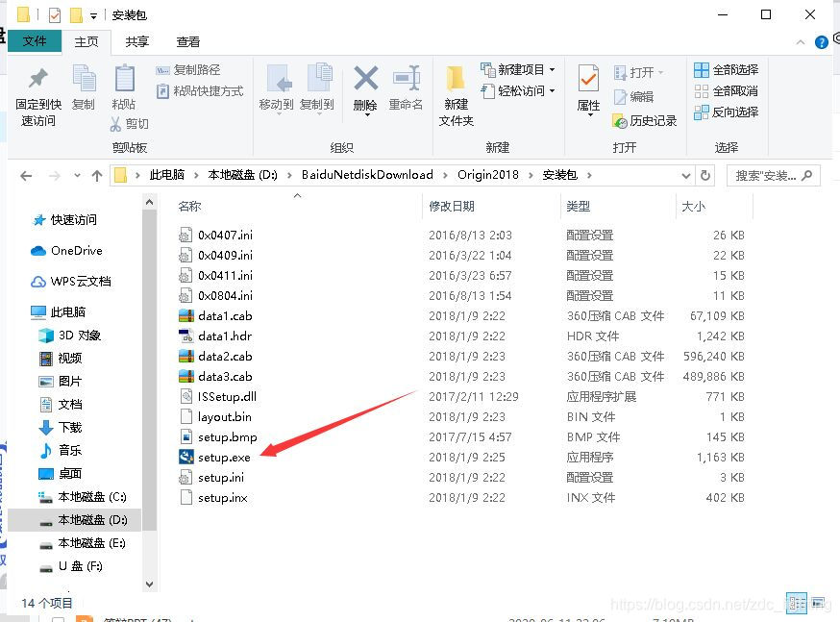Click the blue Help question icon
Screen dimensions: 840x622
point(821,42)
